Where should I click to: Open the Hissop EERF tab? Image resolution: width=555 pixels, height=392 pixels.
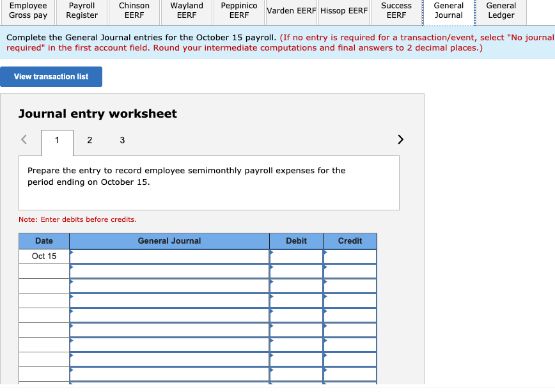coord(343,11)
